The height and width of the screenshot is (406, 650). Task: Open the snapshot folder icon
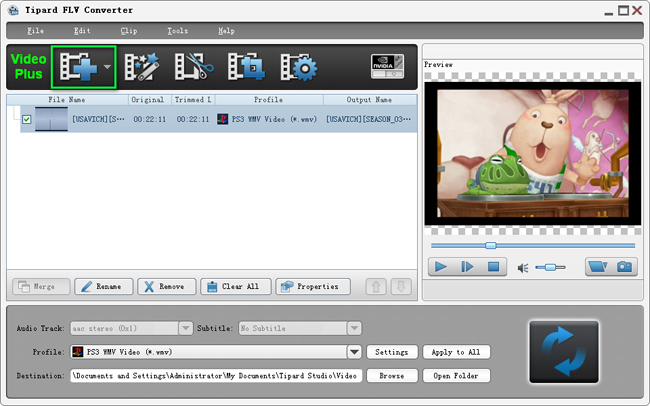click(598, 267)
